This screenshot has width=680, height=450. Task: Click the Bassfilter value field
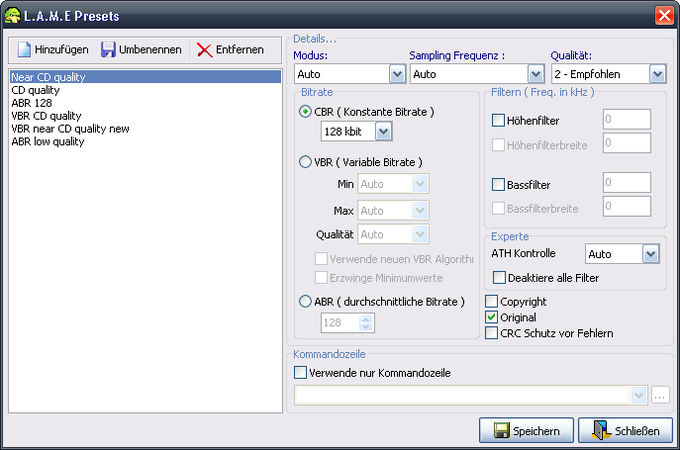pyautogui.click(x=627, y=183)
